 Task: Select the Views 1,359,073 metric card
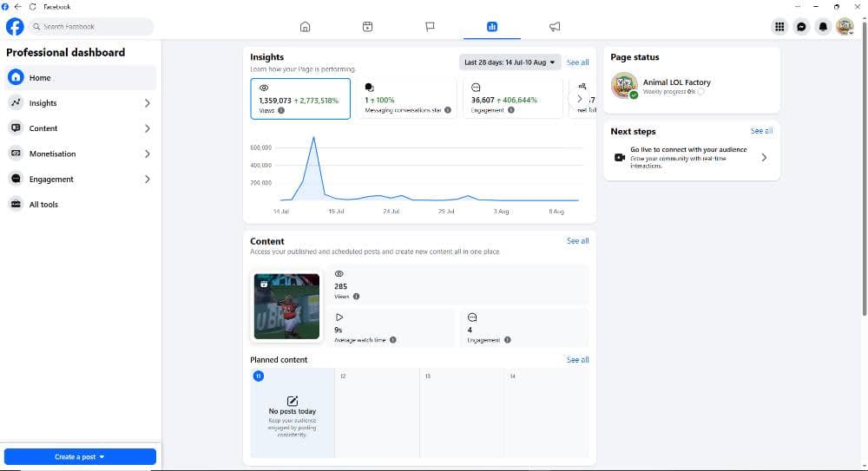(300, 99)
